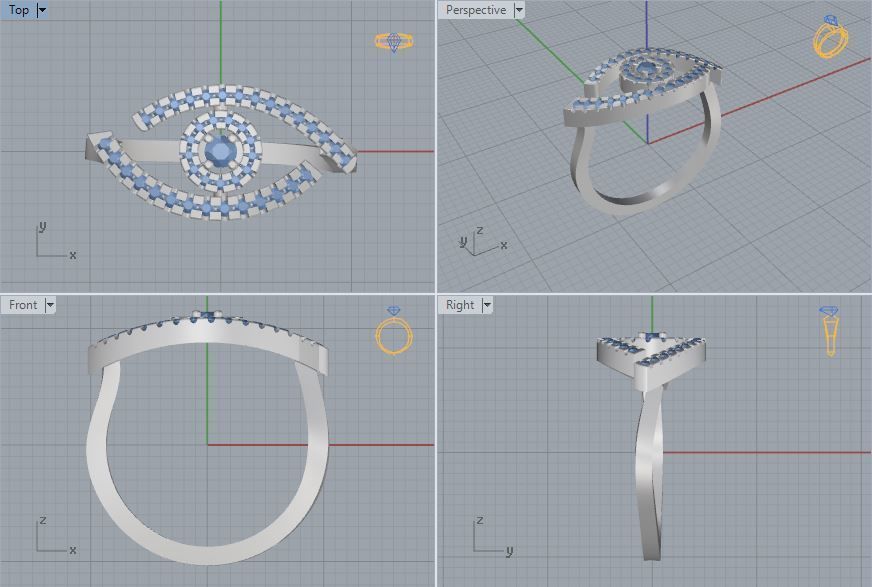Click the Right viewport title label
Screen dimensions: 872x587
click(460, 305)
